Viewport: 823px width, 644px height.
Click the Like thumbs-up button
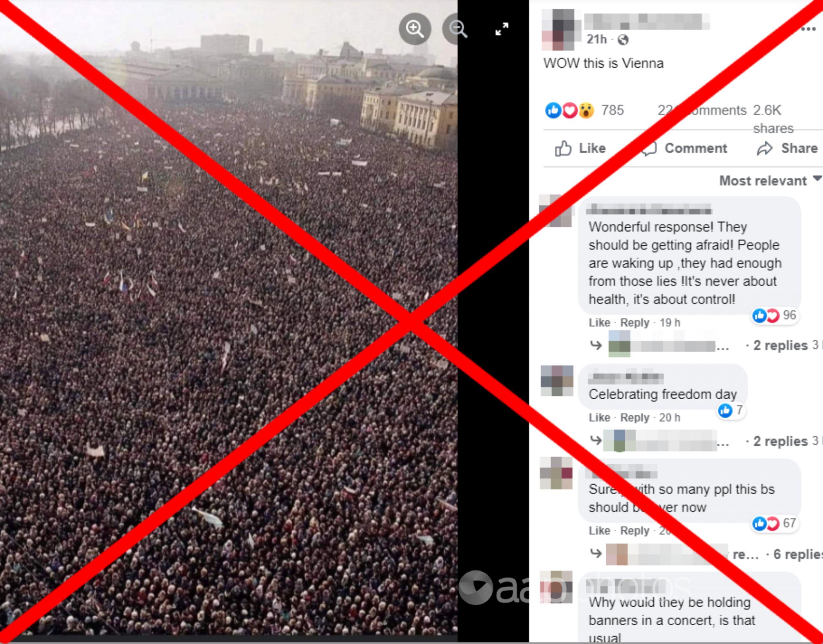tap(580, 149)
